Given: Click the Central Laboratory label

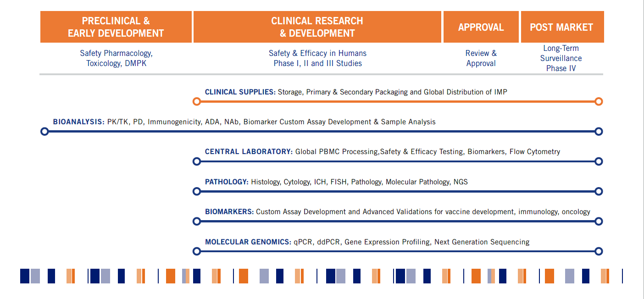Looking at the screenshot, I should [x=249, y=151].
